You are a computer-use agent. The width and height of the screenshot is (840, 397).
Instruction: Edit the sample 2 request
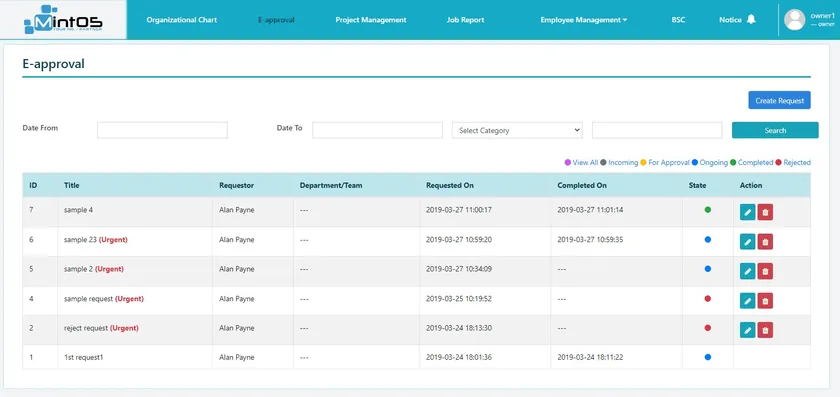click(x=747, y=271)
